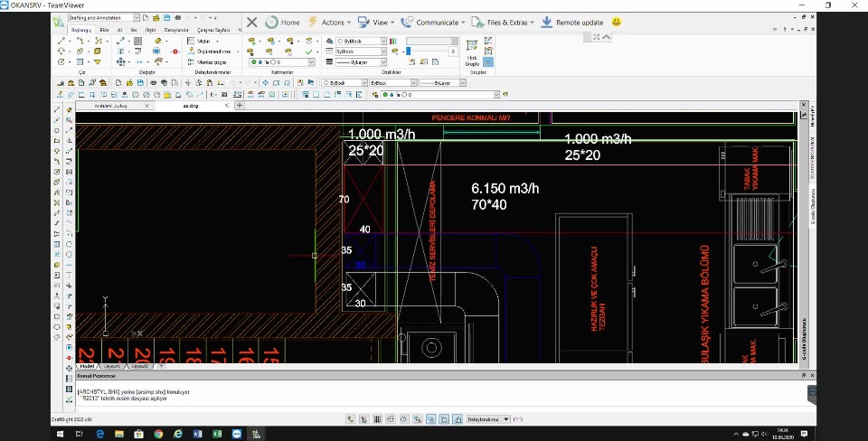Open the TeamViewer Remote update icon
868x441 pixels.
547,22
